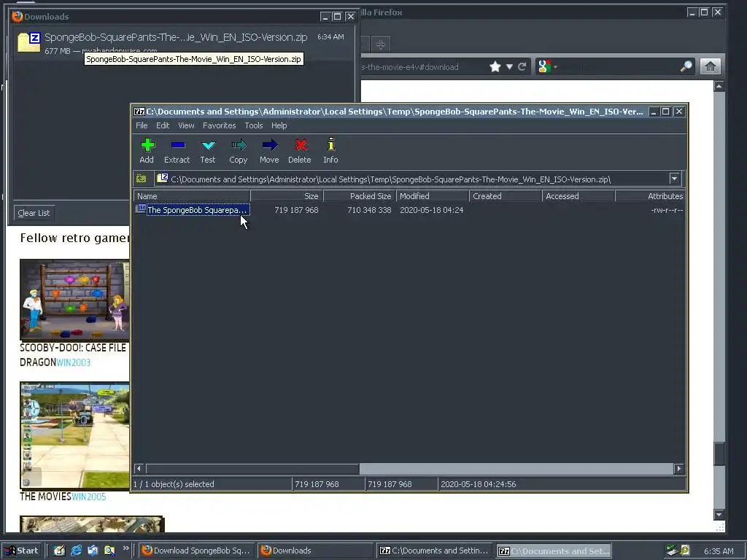Click the Firefox page scrollbar down arrow
The height and width of the screenshot is (560, 747).
click(719, 514)
